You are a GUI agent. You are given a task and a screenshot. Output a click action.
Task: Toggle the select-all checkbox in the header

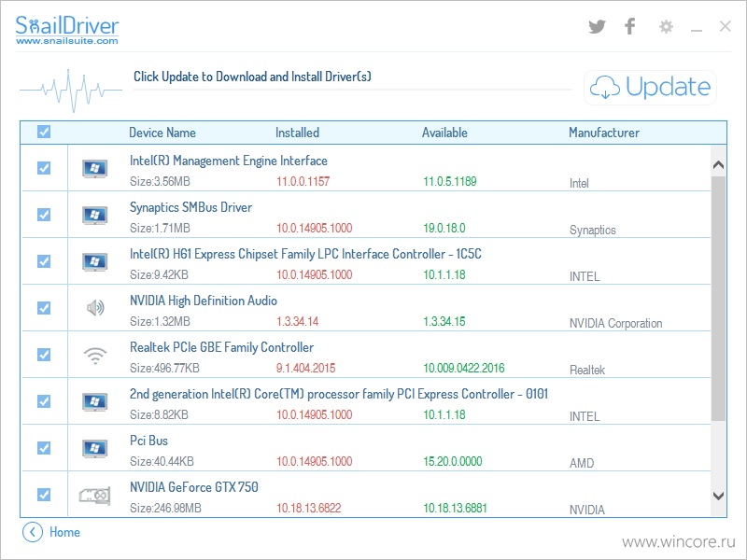click(44, 132)
